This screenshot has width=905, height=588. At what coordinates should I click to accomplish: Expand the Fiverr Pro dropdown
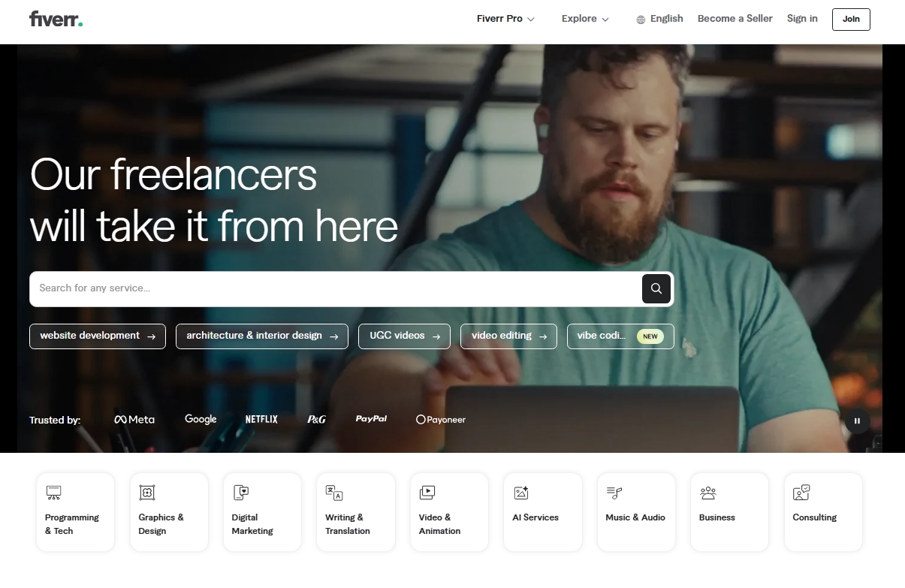pyautogui.click(x=505, y=19)
